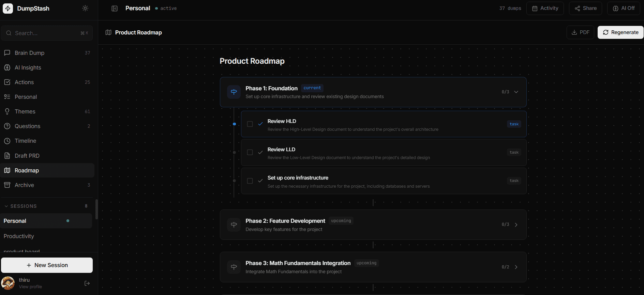Expand Phase 2 Feature Development chevron

pyautogui.click(x=516, y=224)
